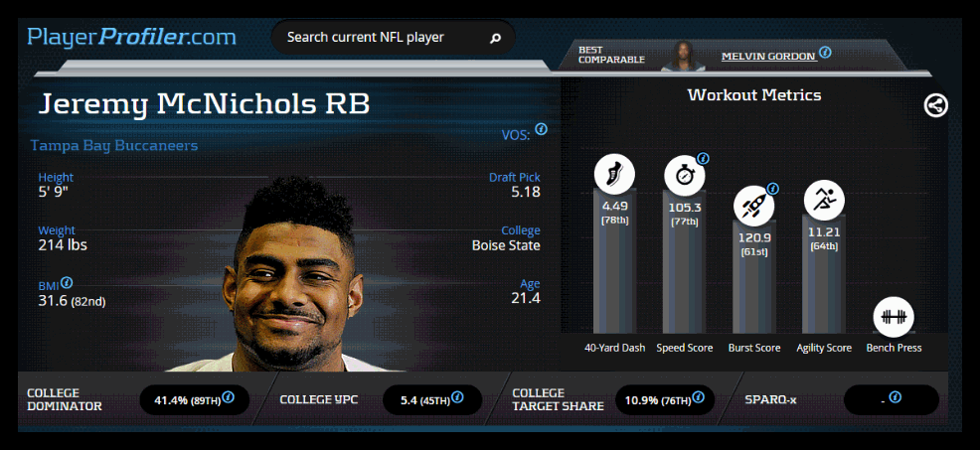This screenshot has width=980, height=450.
Task: Show info for College Dominator value
Action: [229, 397]
